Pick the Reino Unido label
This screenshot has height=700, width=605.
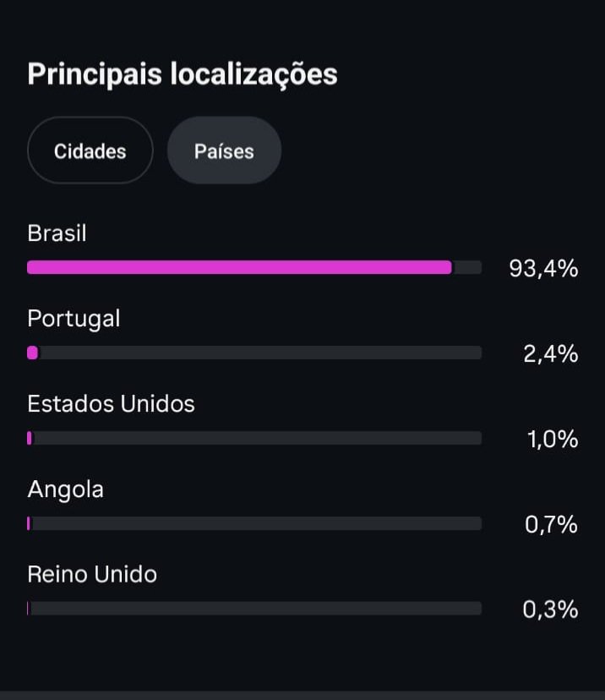[92, 574]
